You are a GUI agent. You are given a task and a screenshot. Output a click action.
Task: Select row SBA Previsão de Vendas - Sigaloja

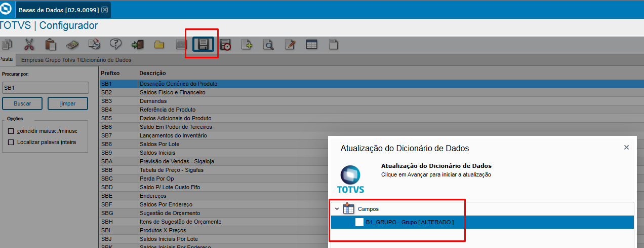[213, 161]
